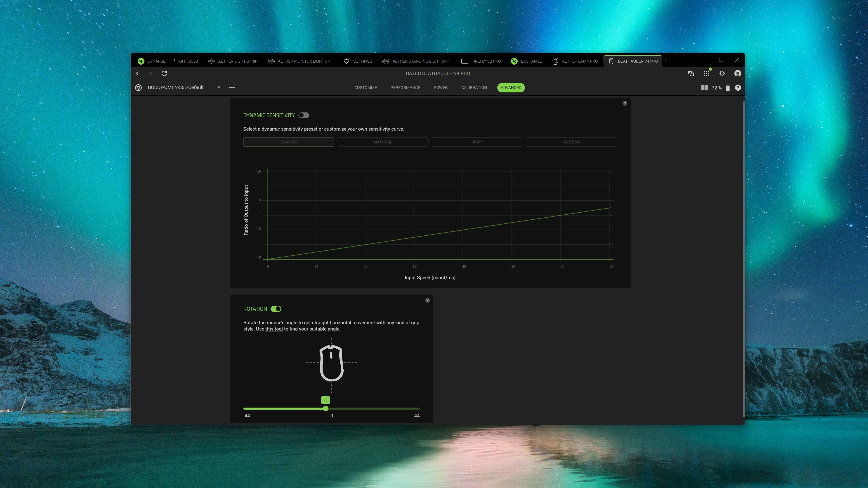Go to the Power section
868x488 pixels.
[x=441, y=88]
